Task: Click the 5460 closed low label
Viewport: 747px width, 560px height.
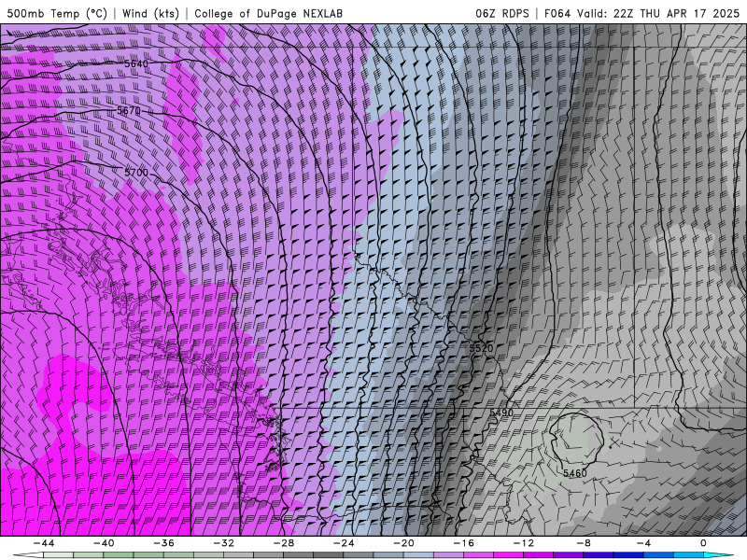Action: (575, 473)
